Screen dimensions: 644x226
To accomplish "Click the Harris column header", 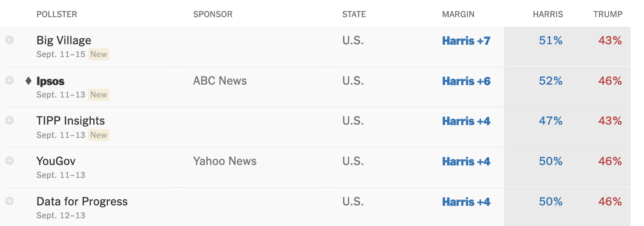I will click(548, 14).
